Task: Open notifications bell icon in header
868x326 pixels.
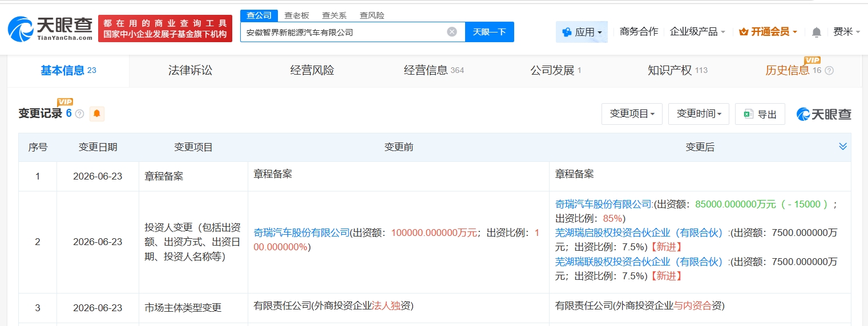Action: tap(817, 32)
